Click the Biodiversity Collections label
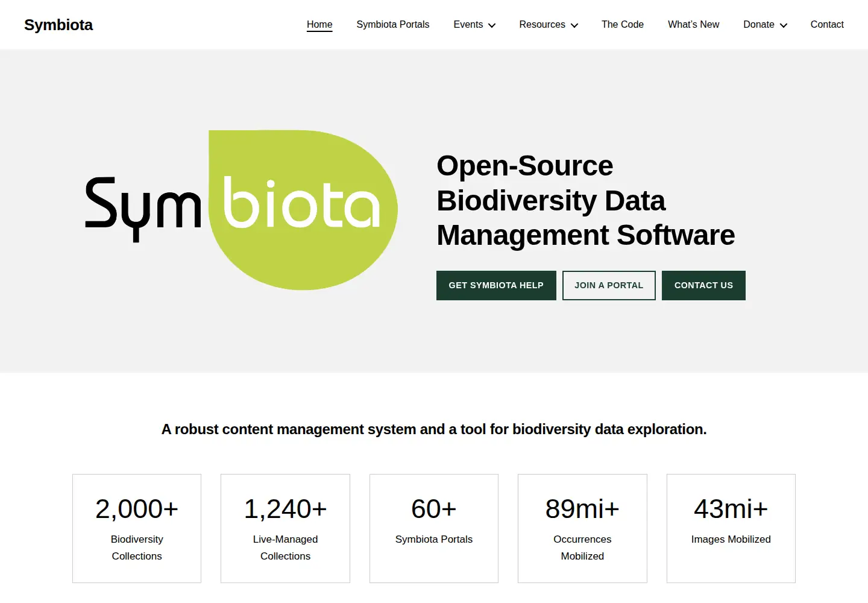This screenshot has width=868, height=603. 137,548
